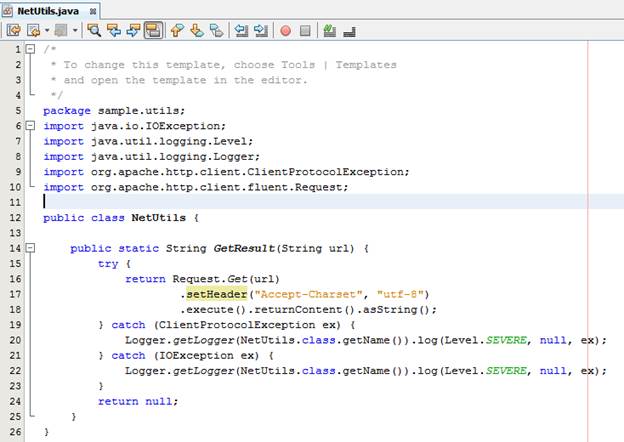Click the Uncomment green toolbar icon
The width and height of the screenshot is (624, 442).
pos(330,30)
